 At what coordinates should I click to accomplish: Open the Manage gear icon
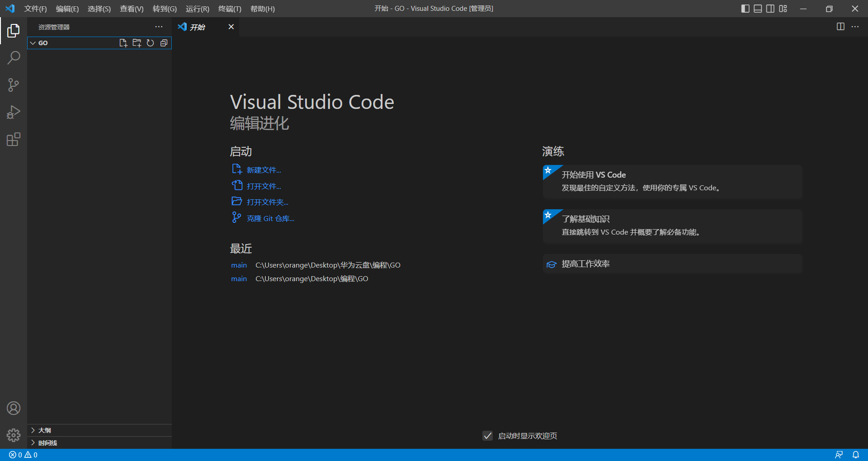click(x=14, y=435)
